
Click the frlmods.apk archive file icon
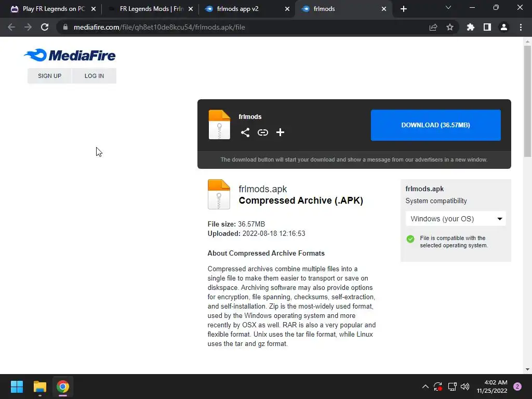(219, 194)
